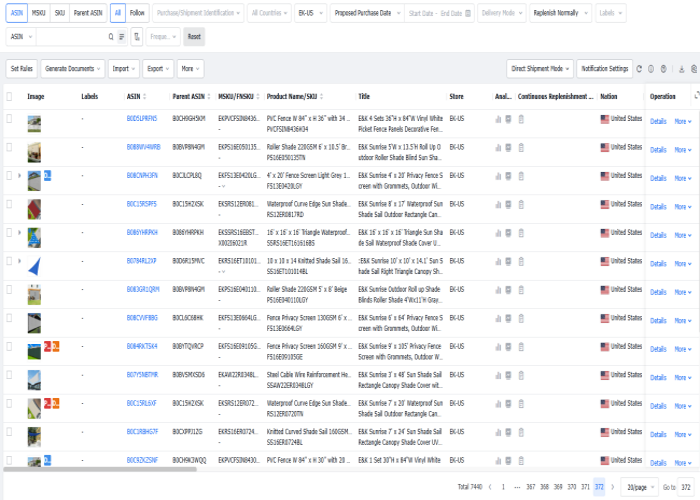Click the search magnifier icon in the ASIN field
This screenshot has height=500, width=700.
[111, 37]
